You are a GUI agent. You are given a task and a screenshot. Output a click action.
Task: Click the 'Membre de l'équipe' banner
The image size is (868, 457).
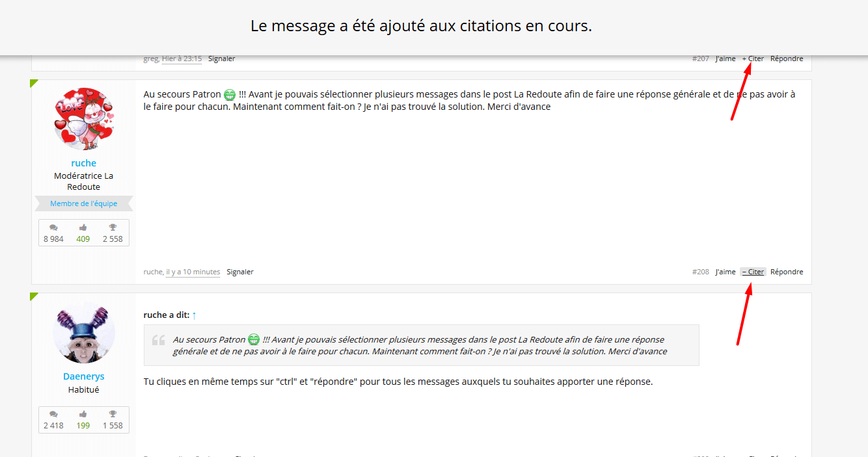pyautogui.click(x=83, y=203)
